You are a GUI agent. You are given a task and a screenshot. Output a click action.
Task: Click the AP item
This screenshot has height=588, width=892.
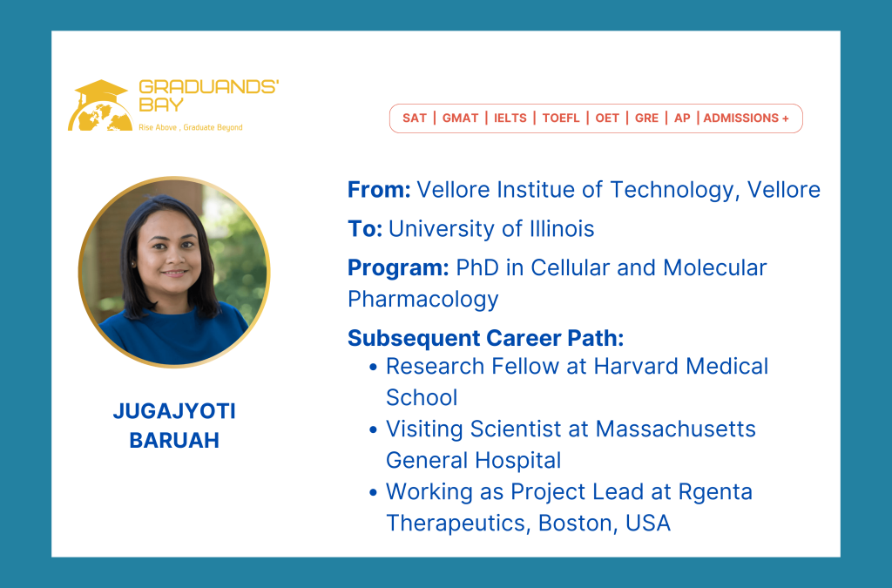pyautogui.click(x=682, y=118)
